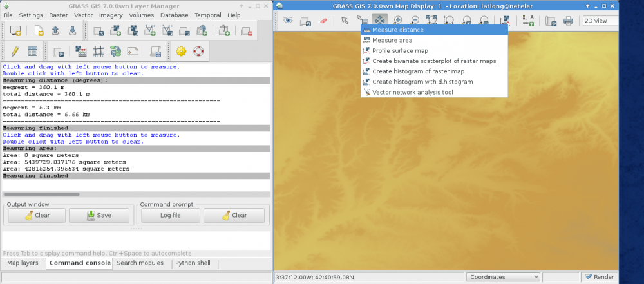This screenshot has width=644, height=284.
Task: Open the Vector menu
Action: click(83, 15)
